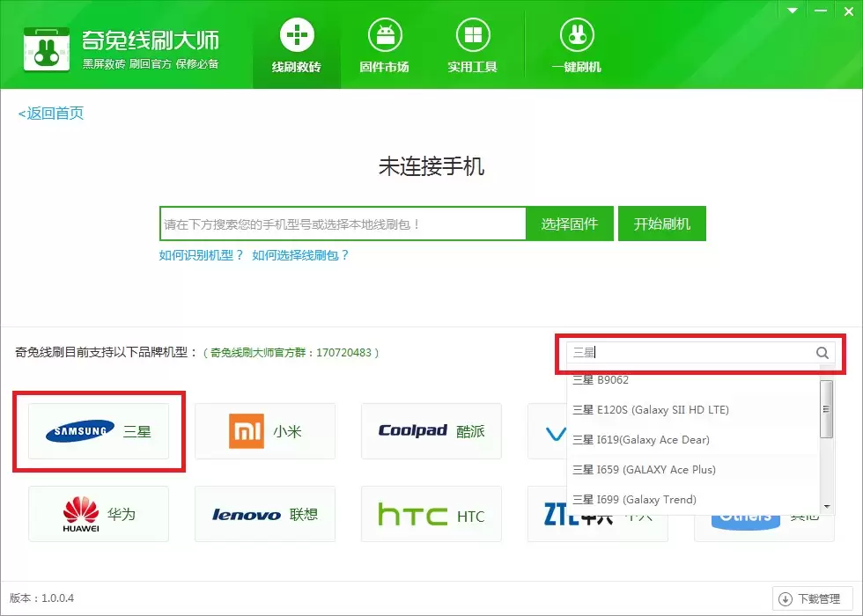Open 下载管理 download manager at bottom right
The width and height of the screenshot is (863, 616).
(811, 598)
